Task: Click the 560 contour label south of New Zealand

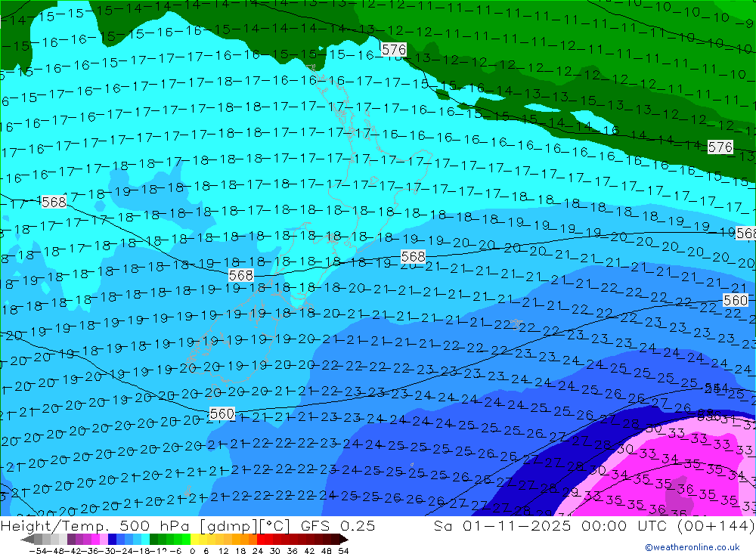Action: coord(222,413)
